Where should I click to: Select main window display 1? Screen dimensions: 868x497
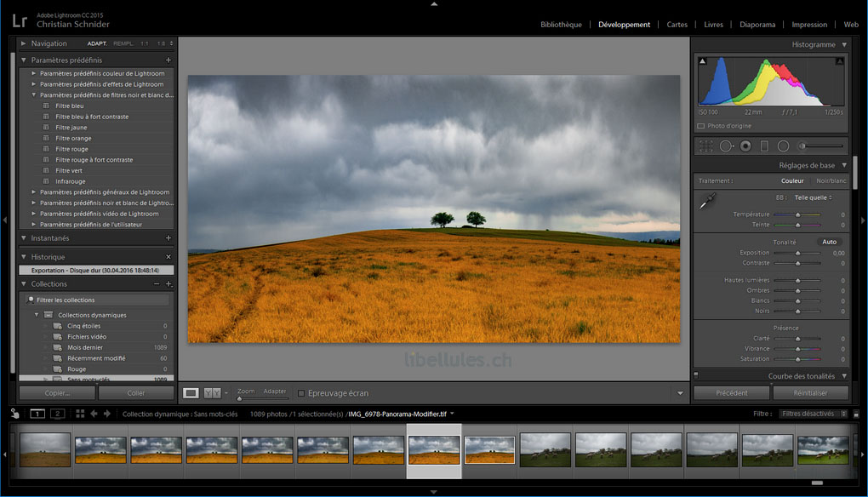37,414
